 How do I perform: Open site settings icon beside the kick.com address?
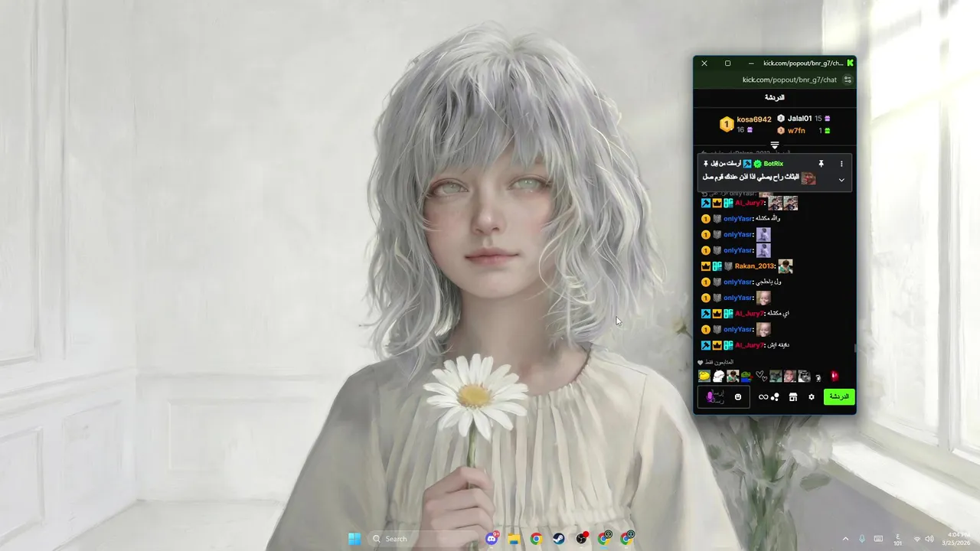848,80
